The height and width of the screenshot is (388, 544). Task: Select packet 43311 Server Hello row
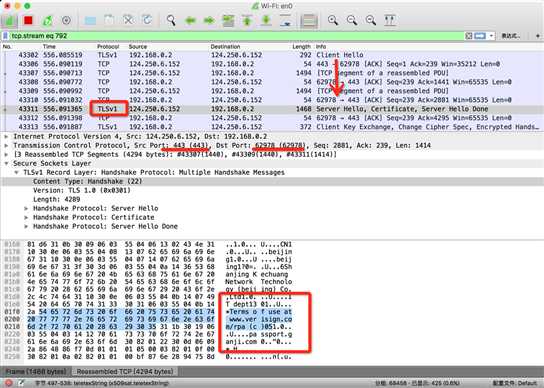point(272,109)
